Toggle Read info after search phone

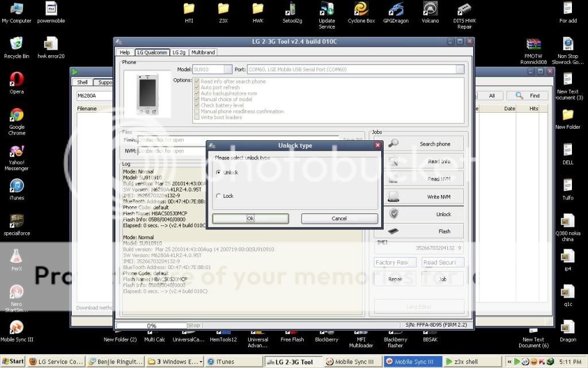(x=197, y=81)
